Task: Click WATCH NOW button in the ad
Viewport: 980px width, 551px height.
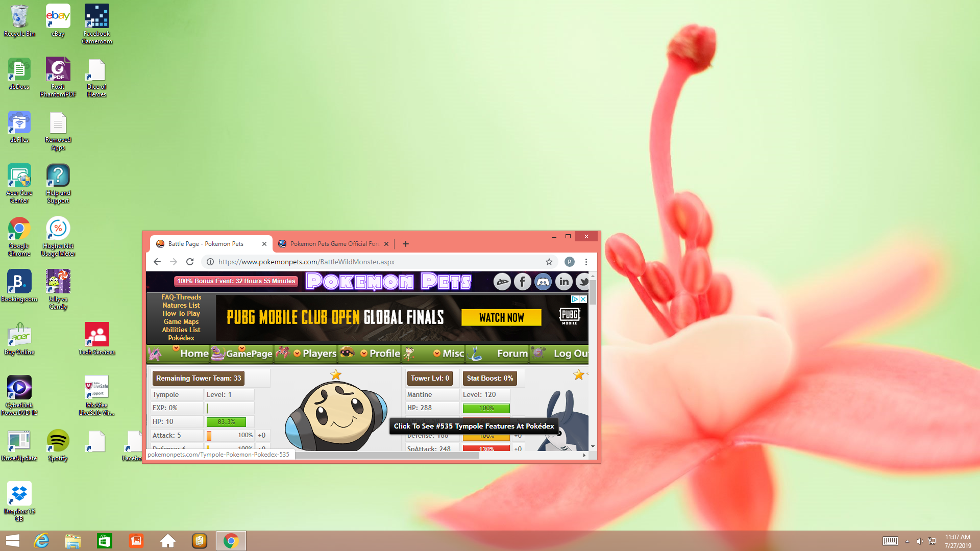Action: pyautogui.click(x=501, y=317)
